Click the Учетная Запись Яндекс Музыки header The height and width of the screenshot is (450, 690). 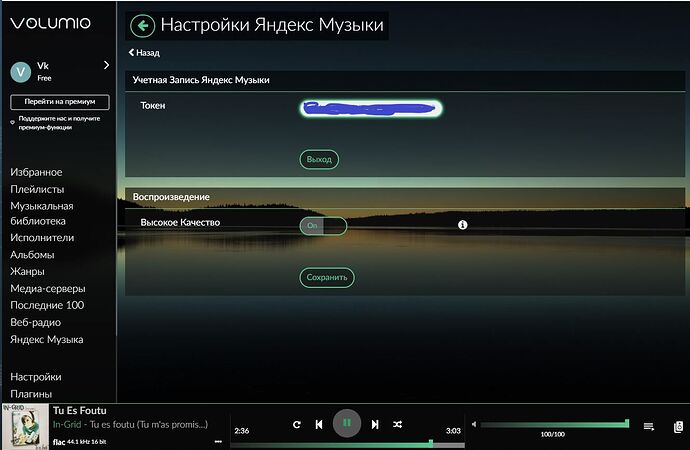pos(201,80)
